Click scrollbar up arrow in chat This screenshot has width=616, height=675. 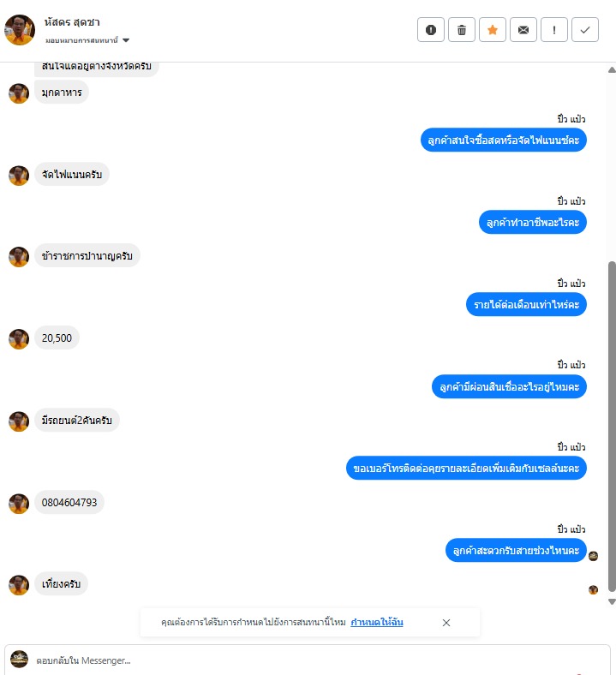tap(612, 69)
